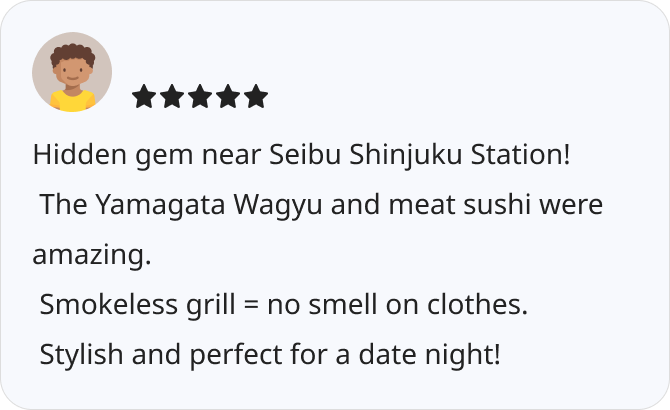Click the reviewer's avatar picture

71,72
